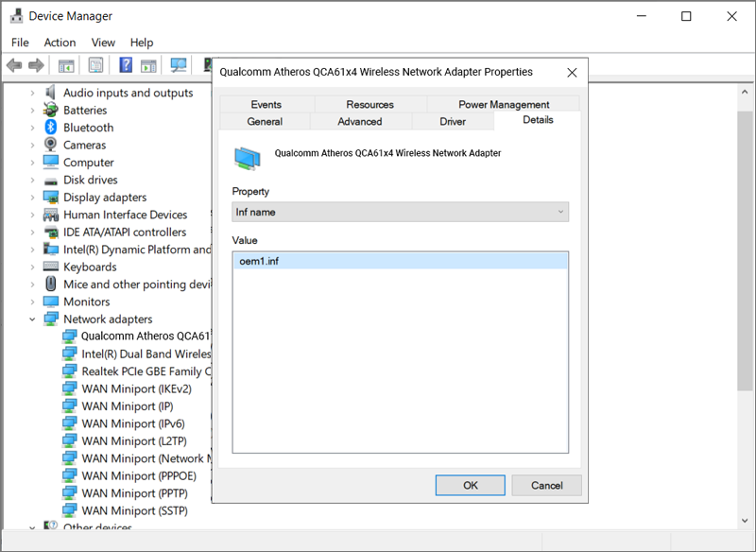
Task: Expand the Keyboards tree node
Action: pos(32,267)
